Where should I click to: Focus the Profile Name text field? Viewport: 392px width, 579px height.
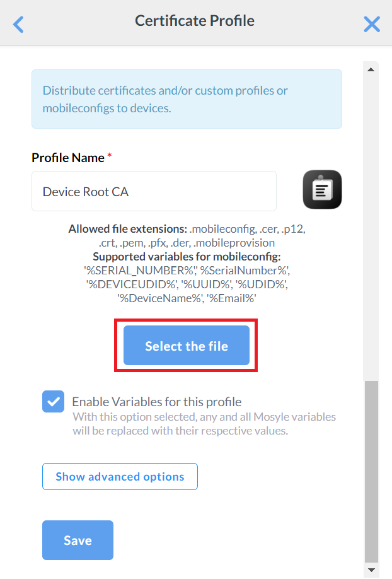tap(154, 191)
